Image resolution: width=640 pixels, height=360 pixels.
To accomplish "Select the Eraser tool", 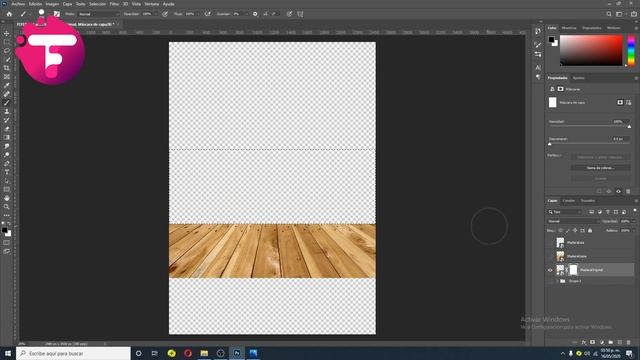I will (7, 129).
